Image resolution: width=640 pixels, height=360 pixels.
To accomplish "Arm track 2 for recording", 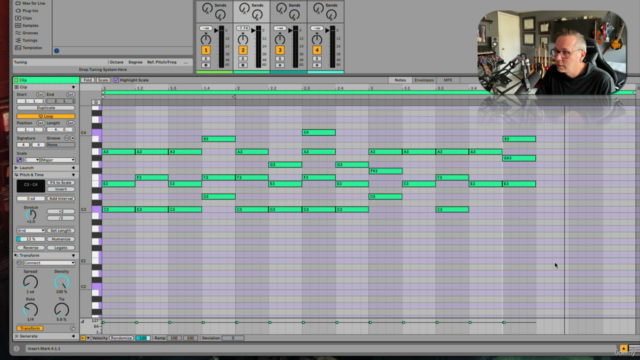I will click(x=243, y=65).
